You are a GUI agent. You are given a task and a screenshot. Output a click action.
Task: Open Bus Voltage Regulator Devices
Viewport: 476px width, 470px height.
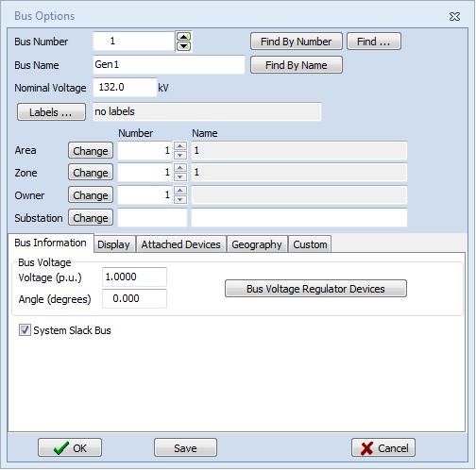[x=315, y=289]
